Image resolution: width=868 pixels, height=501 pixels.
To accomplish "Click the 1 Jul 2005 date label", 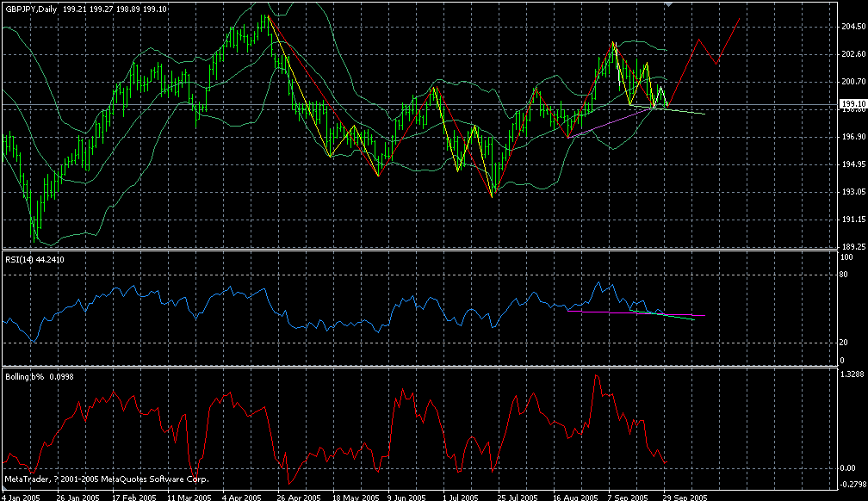I will (462, 497).
